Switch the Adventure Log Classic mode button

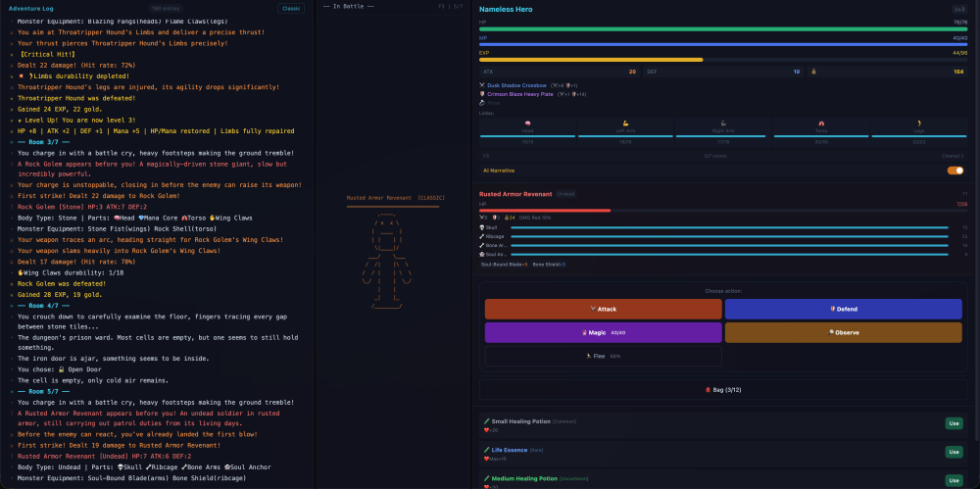291,8
